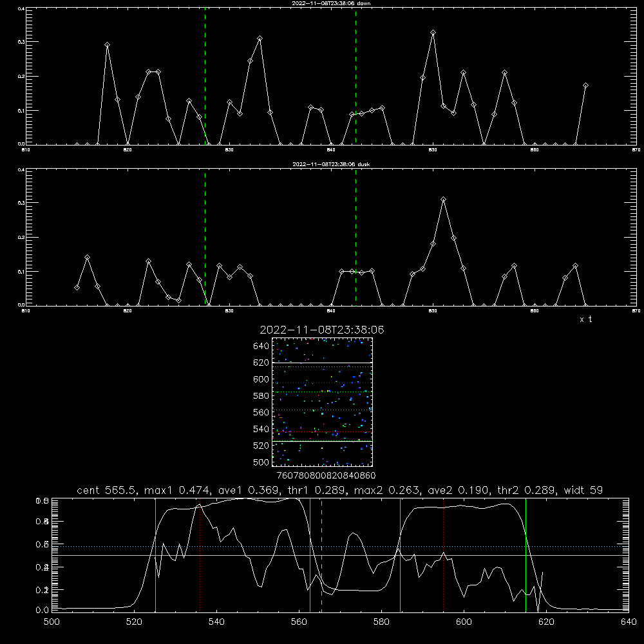The image size is (644, 644).
Task: Click the '640' x-axis label of the bottom plot
Action: coord(629,622)
